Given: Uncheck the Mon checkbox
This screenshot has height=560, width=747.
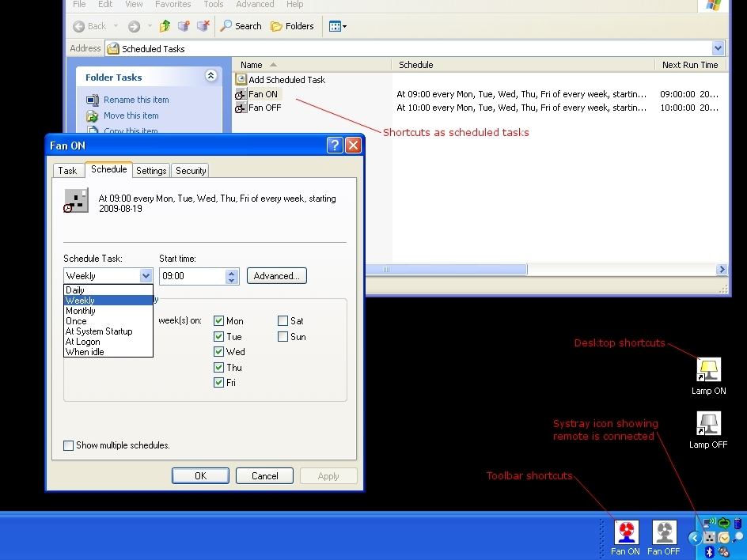Looking at the screenshot, I should tap(218, 321).
